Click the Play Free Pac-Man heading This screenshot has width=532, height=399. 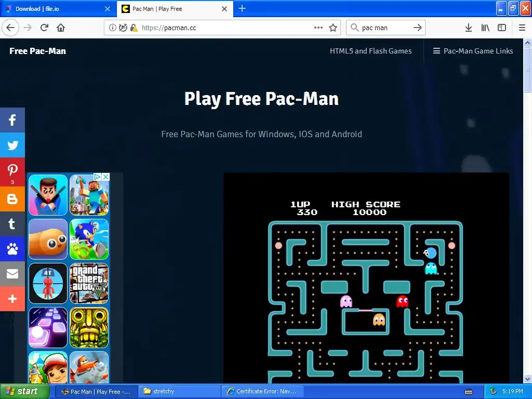click(x=262, y=99)
